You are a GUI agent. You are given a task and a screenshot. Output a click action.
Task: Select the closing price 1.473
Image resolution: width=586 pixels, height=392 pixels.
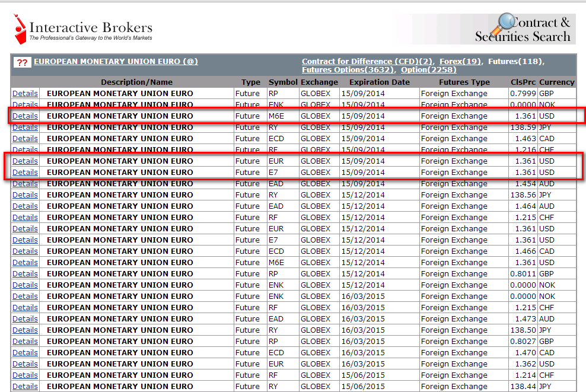click(526, 318)
